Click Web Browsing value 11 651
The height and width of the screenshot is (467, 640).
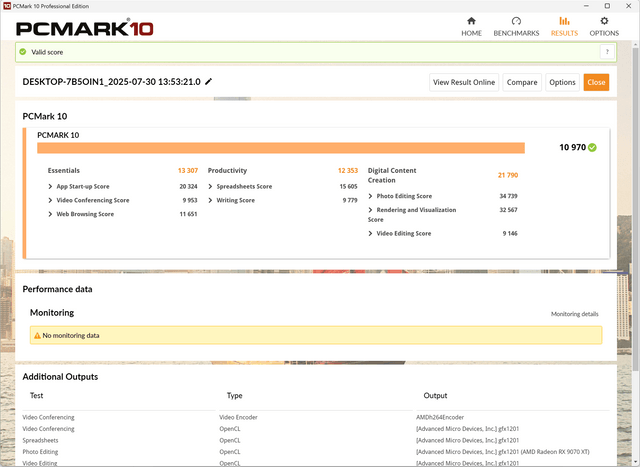click(x=188, y=214)
